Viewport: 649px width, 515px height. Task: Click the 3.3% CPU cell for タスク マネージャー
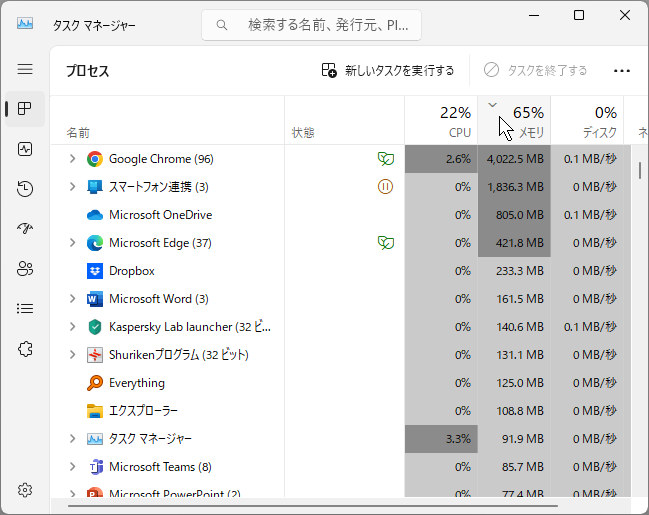tap(441, 439)
